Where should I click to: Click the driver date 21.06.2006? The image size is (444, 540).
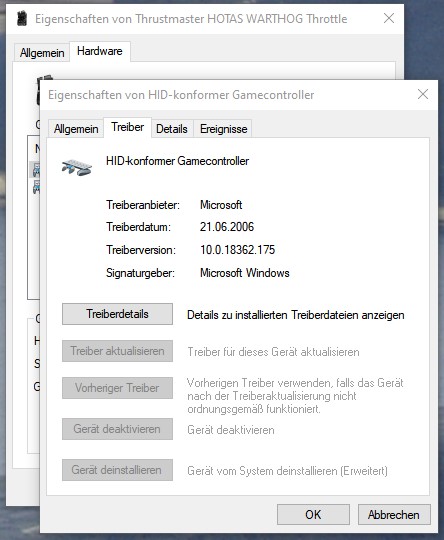pos(227,227)
